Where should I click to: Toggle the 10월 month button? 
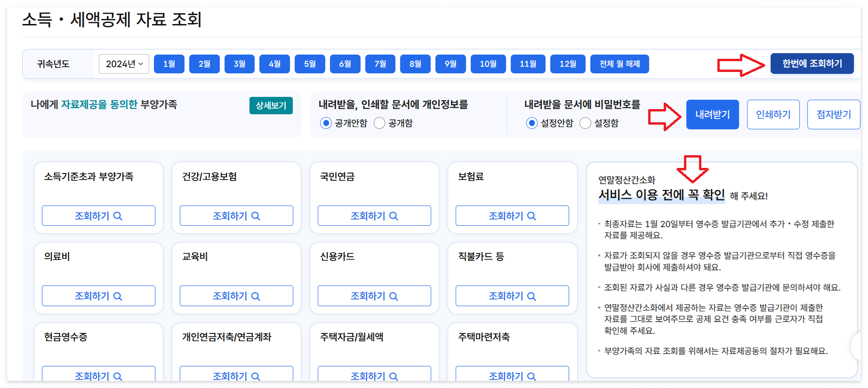coord(488,64)
